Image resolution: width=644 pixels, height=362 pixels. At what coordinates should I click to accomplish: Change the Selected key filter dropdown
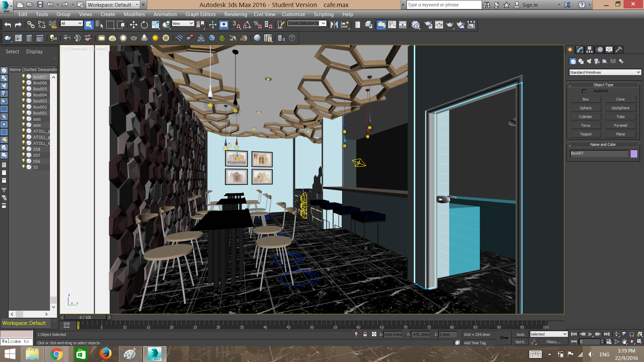click(548, 334)
